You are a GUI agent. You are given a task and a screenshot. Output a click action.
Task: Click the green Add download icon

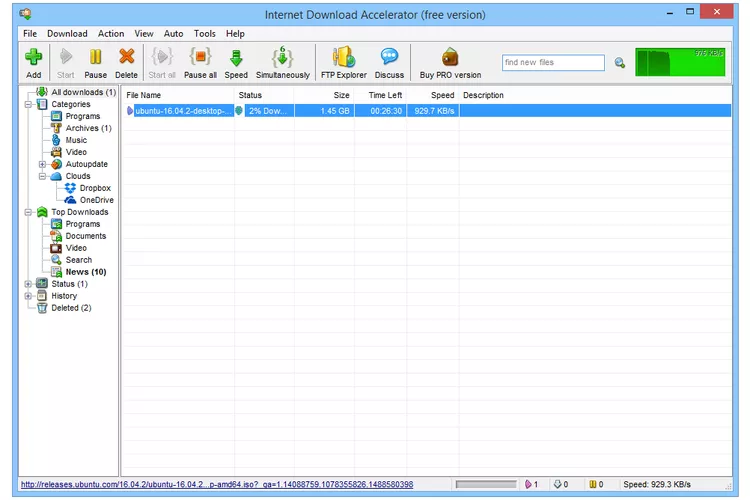tap(33, 58)
